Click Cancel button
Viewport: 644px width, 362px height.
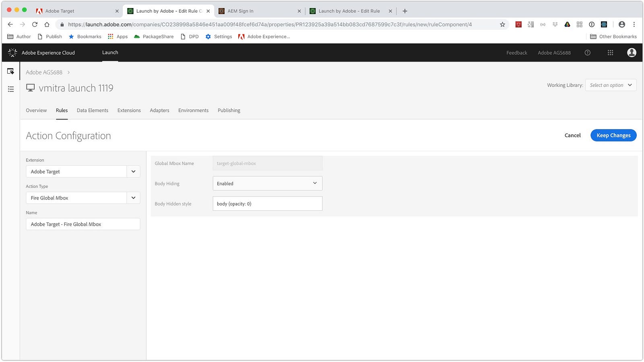(x=572, y=135)
